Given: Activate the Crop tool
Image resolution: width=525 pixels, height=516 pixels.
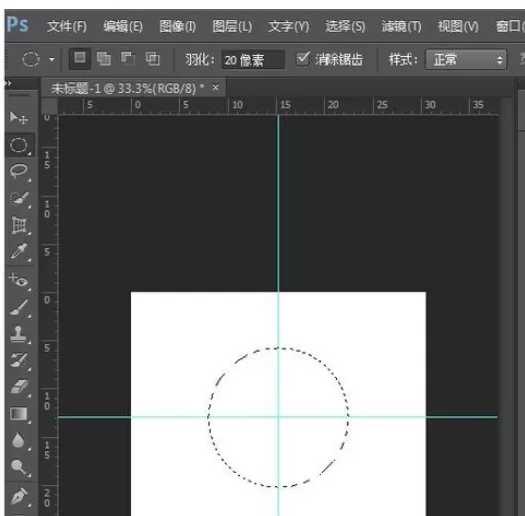Looking at the screenshot, I should [18, 225].
